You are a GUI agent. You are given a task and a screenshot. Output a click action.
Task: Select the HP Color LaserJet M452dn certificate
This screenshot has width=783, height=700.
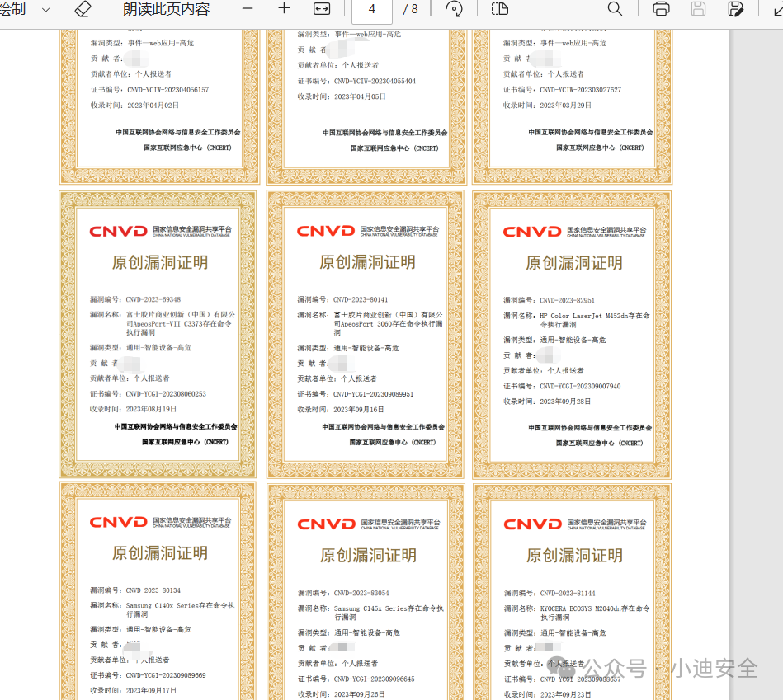coord(572,335)
